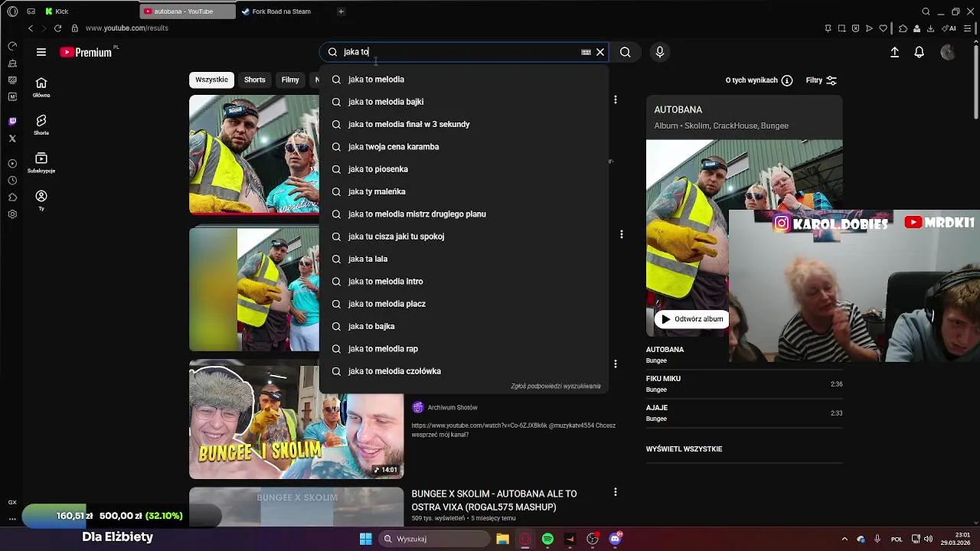This screenshot has width=980, height=551.
Task: Click WYŚWIETL WSZYSTKIE under album tracks
Action: [684, 449]
